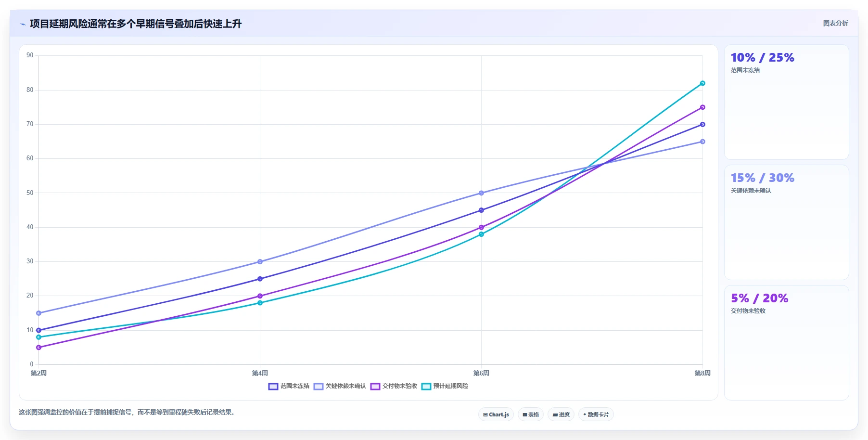The width and height of the screenshot is (868, 440).
Task: Click the 第4周 x-axis label
Action: point(260,373)
